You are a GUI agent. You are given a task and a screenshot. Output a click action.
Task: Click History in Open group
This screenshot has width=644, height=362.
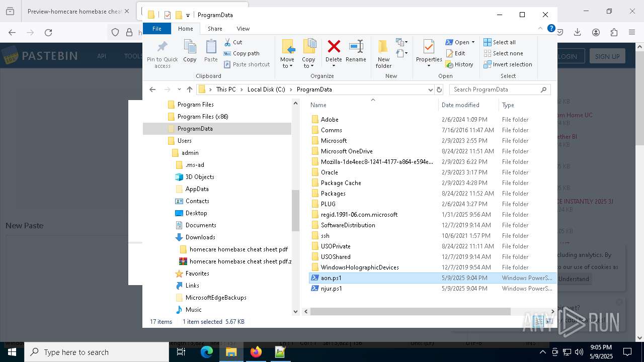click(x=459, y=64)
